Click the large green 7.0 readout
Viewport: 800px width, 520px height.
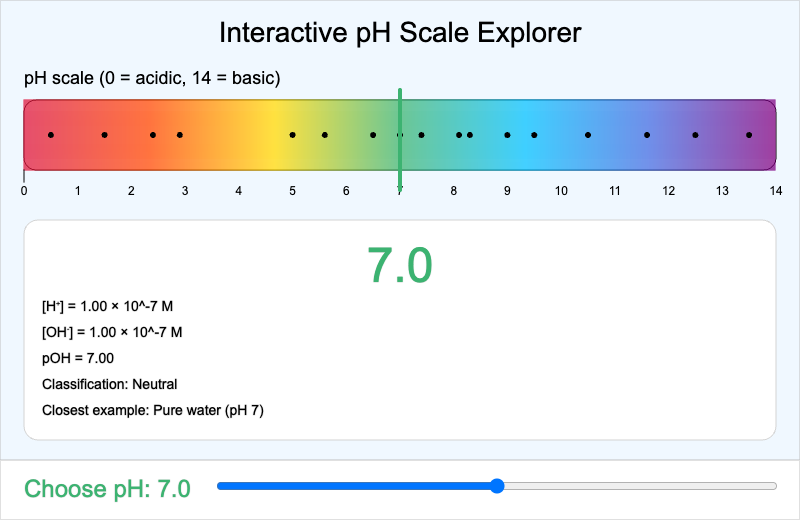[399, 266]
